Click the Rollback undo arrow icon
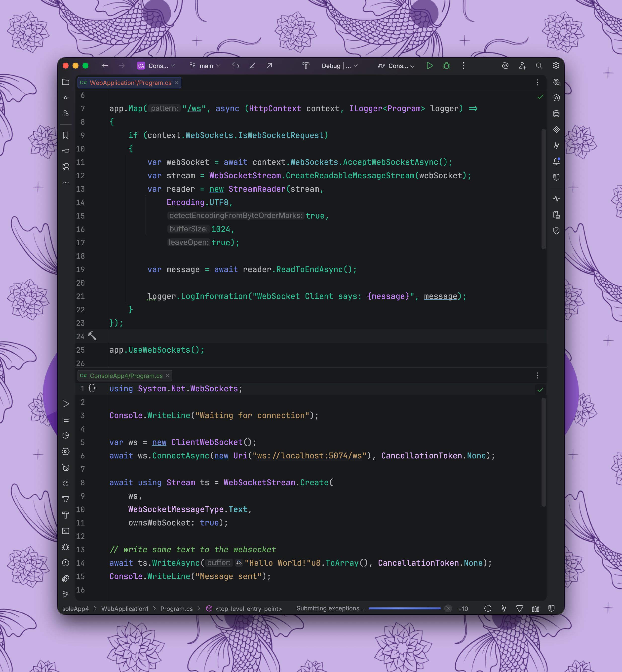 click(x=235, y=66)
